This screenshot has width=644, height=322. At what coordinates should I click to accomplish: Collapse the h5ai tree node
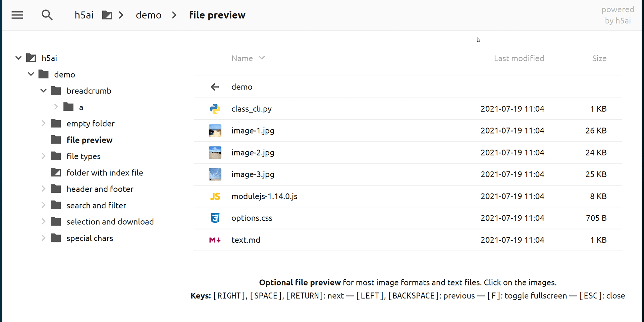click(x=18, y=58)
